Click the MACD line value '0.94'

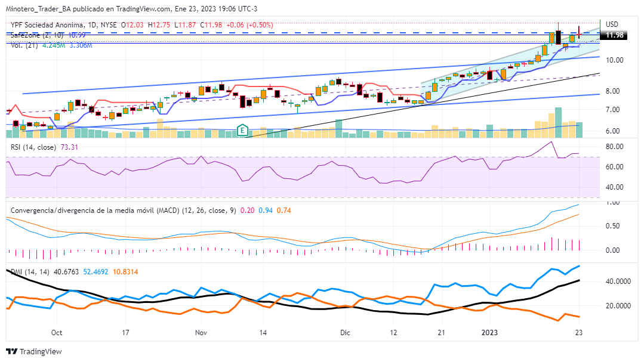click(266, 211)
